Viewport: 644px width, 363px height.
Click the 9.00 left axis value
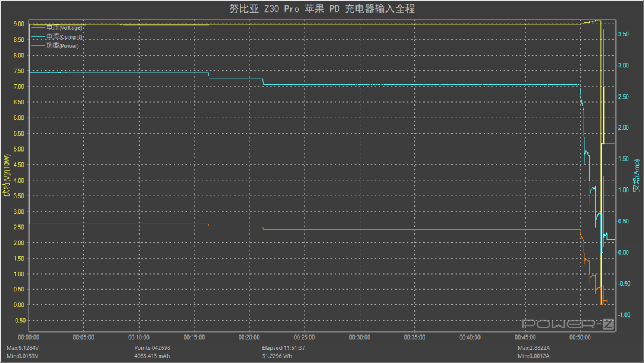coord(19,24)
